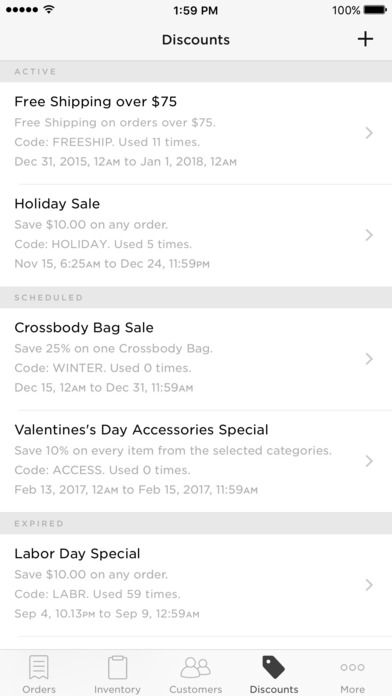This screenshot has width=392, height=696.
Task: Tap the plus icon to add discount
Action: [x=365, y=40]
